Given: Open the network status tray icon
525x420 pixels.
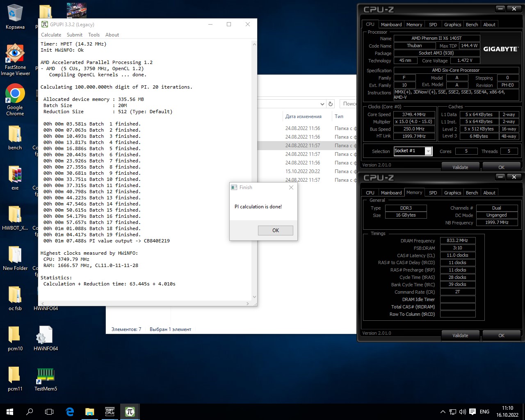Looking at the screenshot, I should point(453,412).
